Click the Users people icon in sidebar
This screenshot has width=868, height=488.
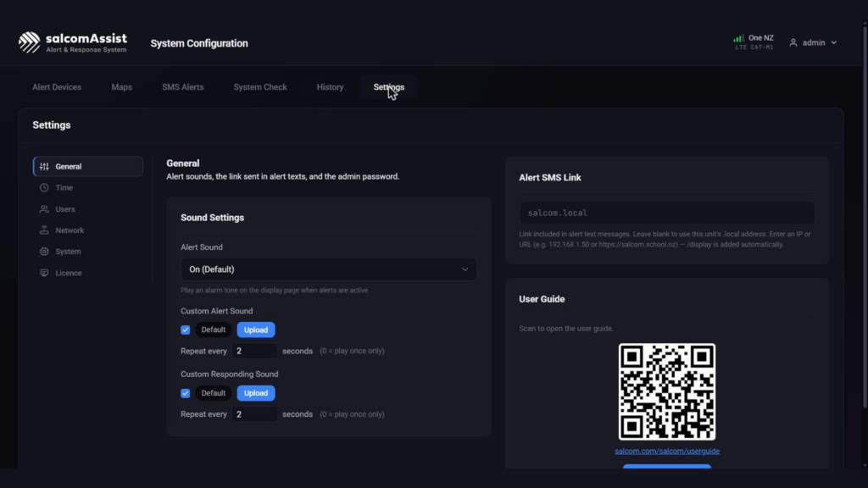click(44, 209)
